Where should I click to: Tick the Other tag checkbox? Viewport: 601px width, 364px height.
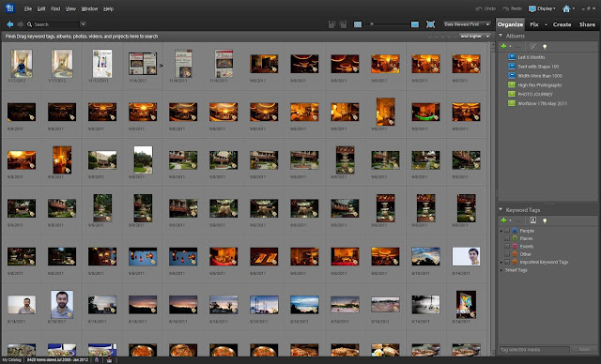click(x=507, y=253)
